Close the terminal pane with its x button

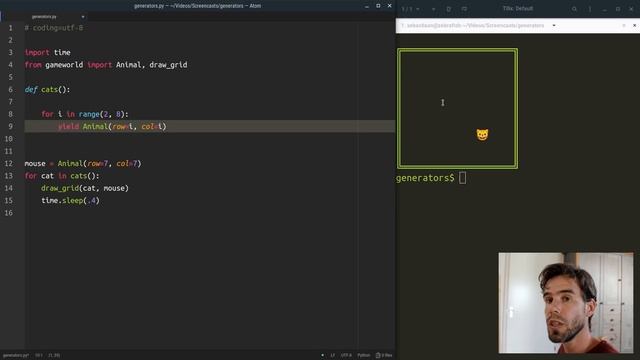[634, 25]
